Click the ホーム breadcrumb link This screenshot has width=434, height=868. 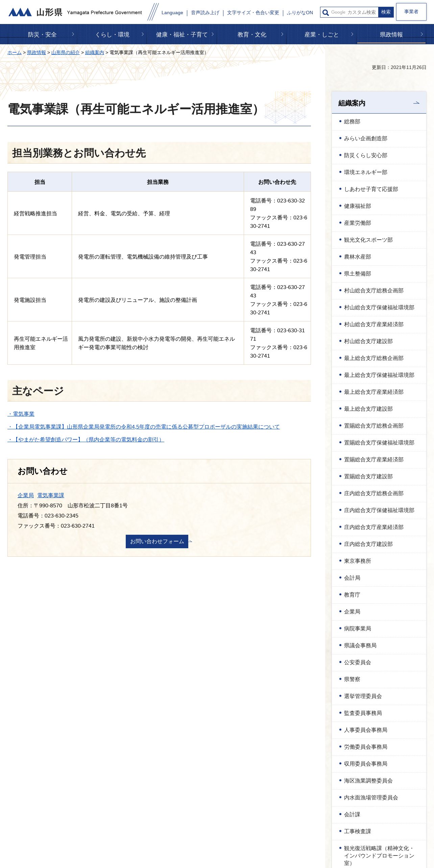click(x=15, y=52)
